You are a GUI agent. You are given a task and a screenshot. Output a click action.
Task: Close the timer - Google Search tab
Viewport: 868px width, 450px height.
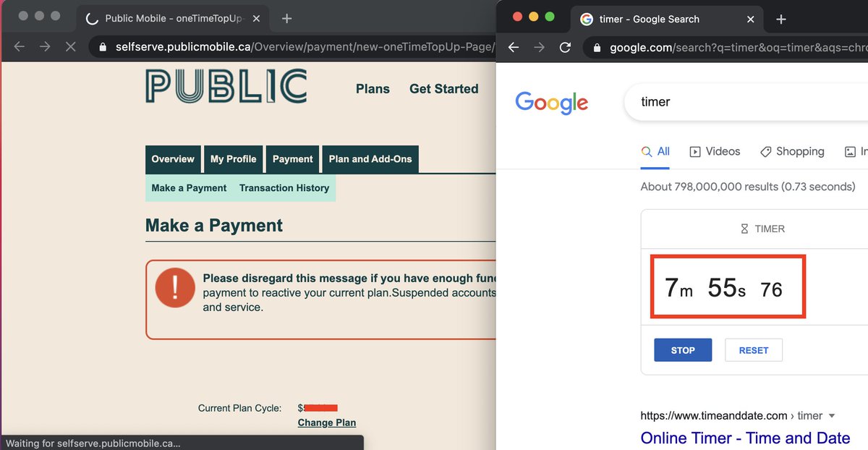coord(750,20)
